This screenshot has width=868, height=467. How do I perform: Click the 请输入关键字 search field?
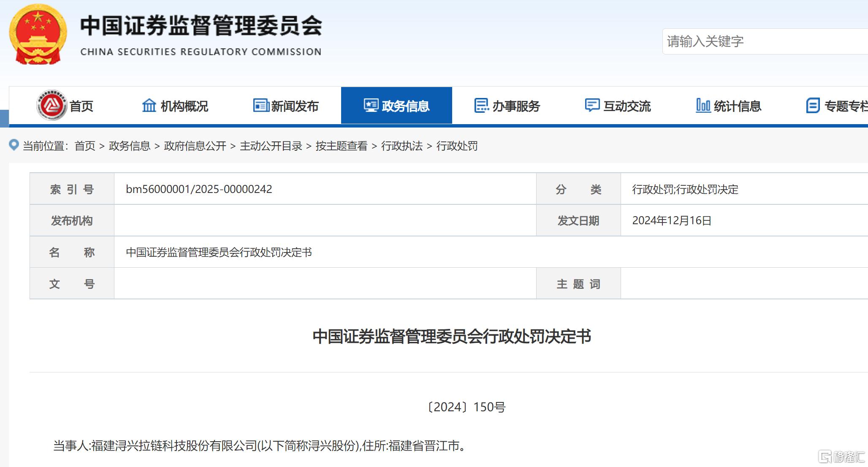tap(765, 41)
